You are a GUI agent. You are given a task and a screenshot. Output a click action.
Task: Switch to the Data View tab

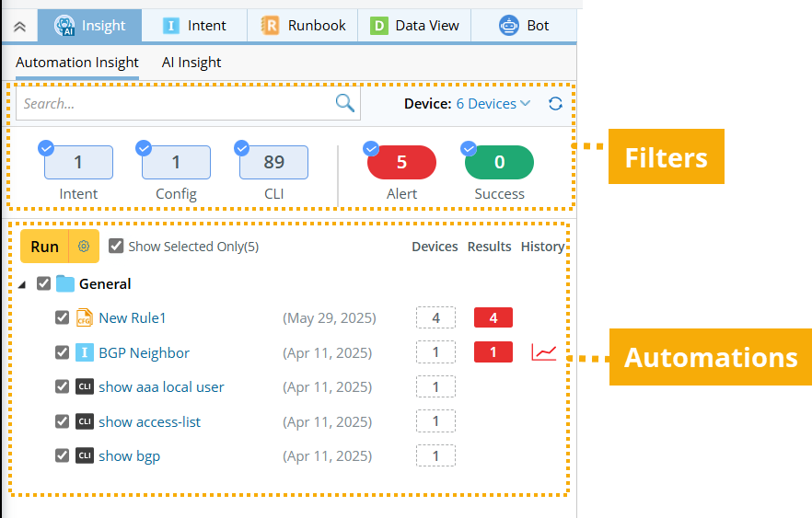(x=414, y=26)
